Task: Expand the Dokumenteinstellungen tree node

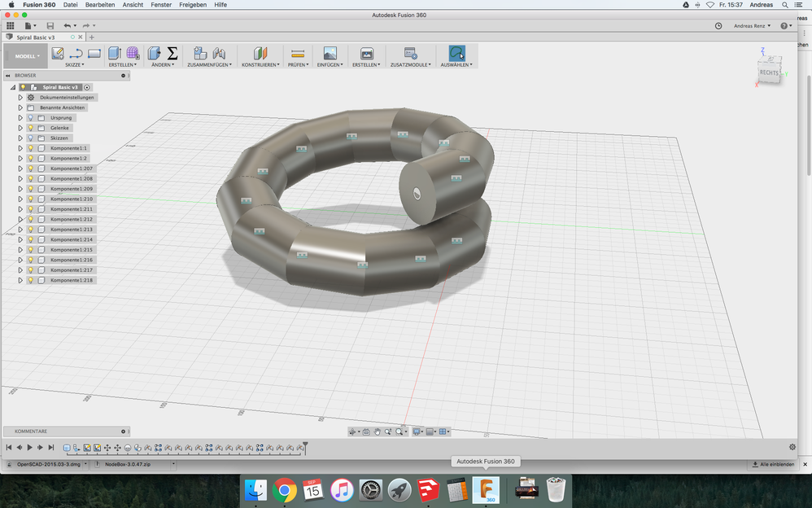Action: click(x=20, y=98)
